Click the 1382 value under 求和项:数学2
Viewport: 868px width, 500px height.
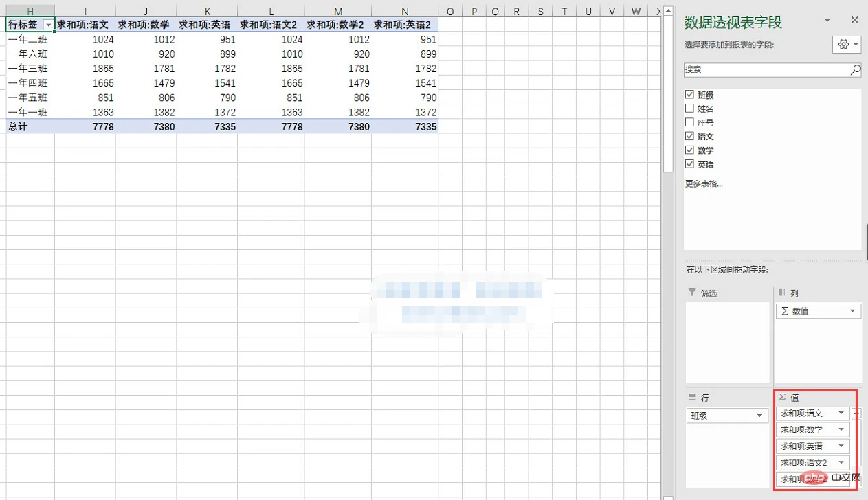pos(338,112)
